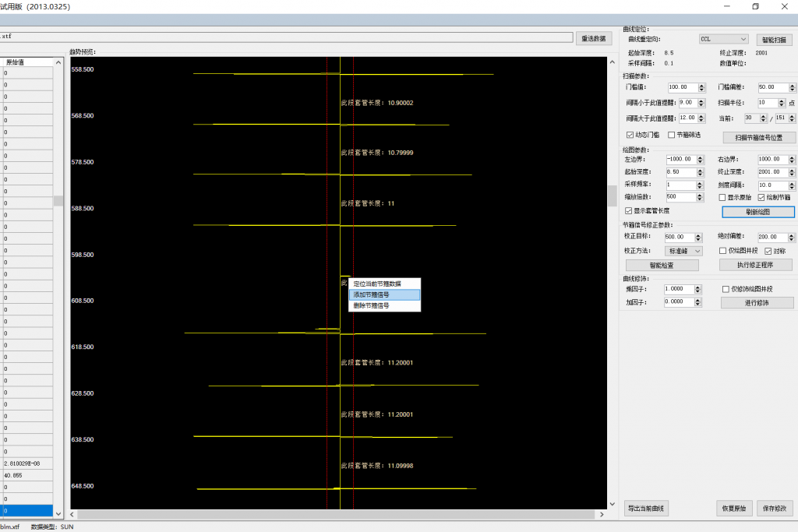
Task: Click the 间隔大于此值提醒 spinner arrows
Action: coord(701,118)
